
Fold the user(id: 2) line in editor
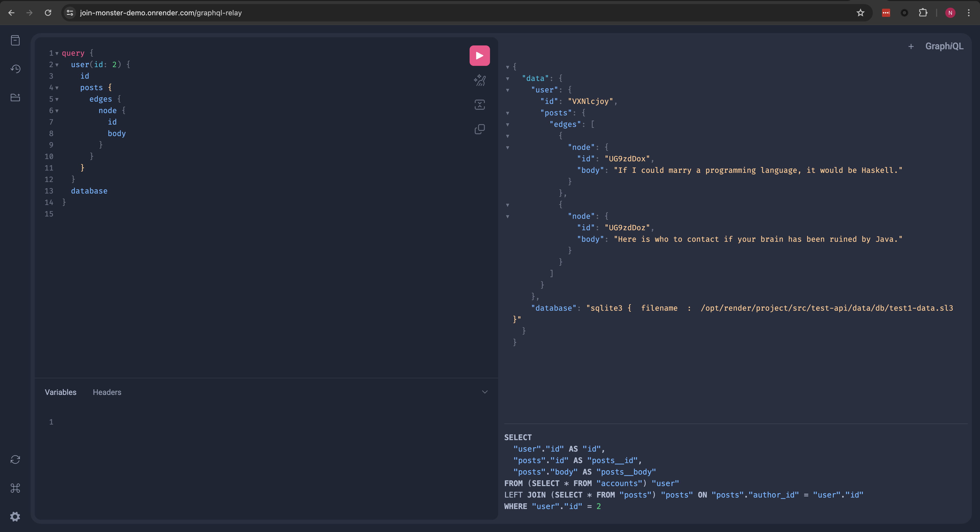57,65
